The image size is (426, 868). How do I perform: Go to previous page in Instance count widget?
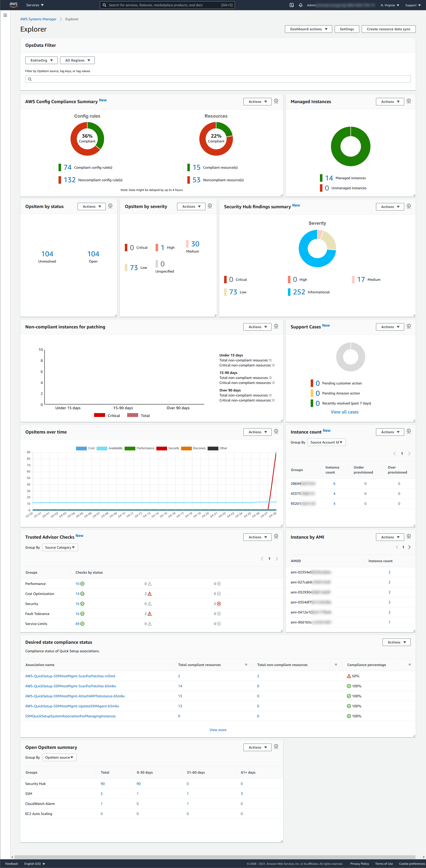[x=395, y=454]
